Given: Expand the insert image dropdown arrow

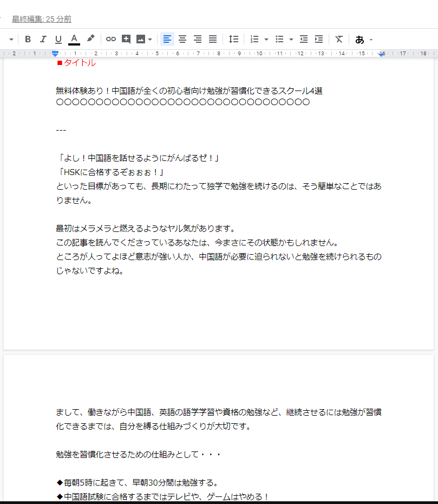Looking at the screenshot, I should (150, 40).
